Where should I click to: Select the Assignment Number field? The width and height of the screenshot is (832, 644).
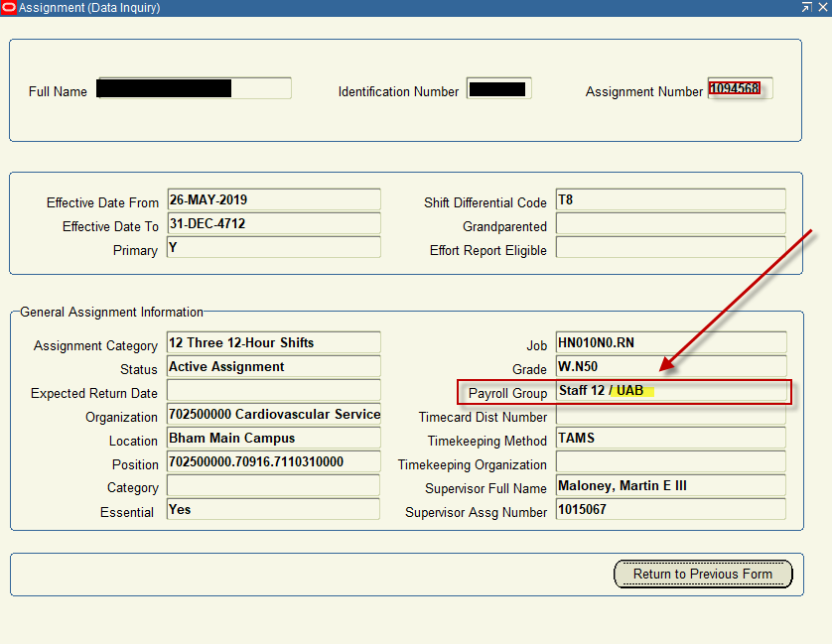coord(739,89)
